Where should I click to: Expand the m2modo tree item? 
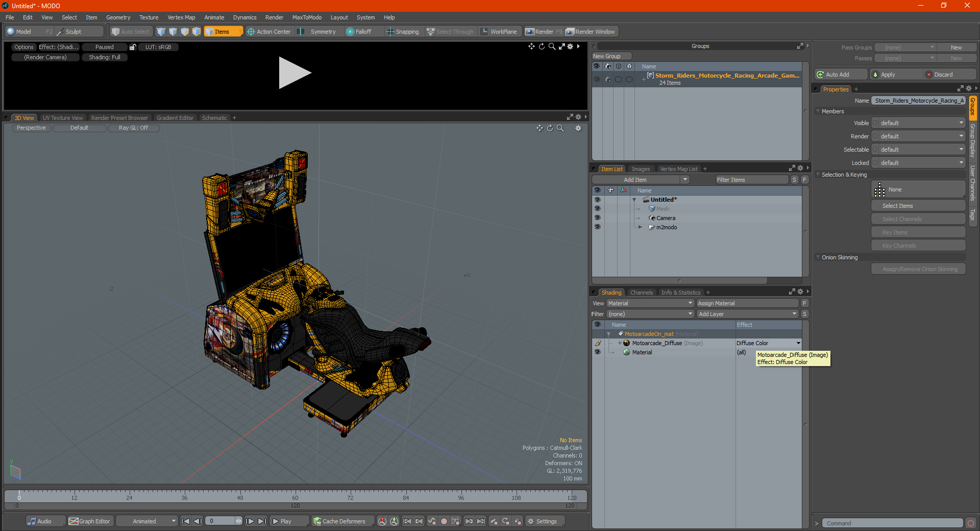click(x=640, y=227)
